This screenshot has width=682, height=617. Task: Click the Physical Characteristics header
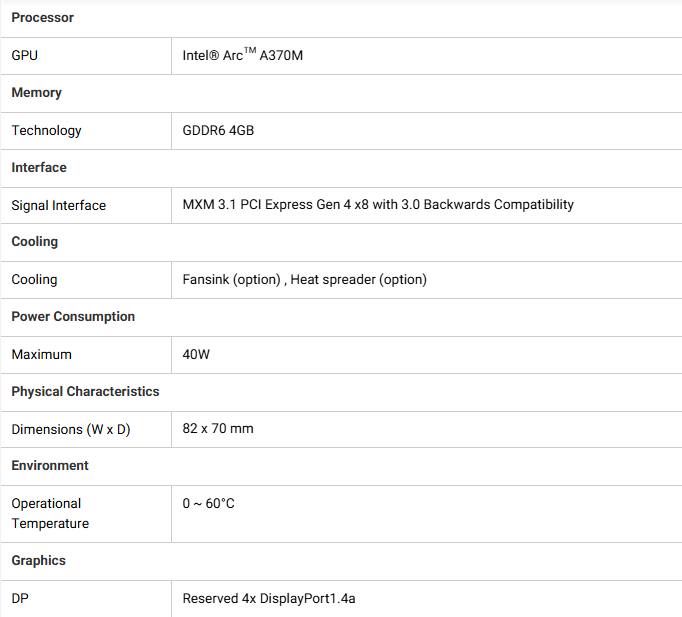point(85,391)
